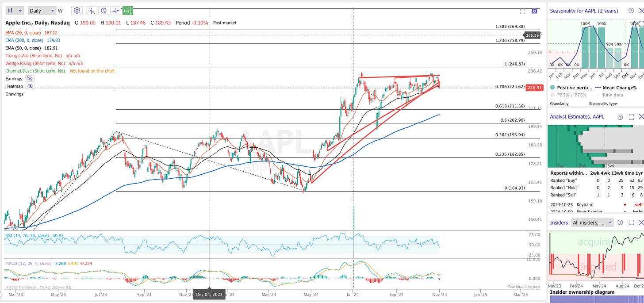
Task: Open help for Insiders panel
Action: point(620,222)
